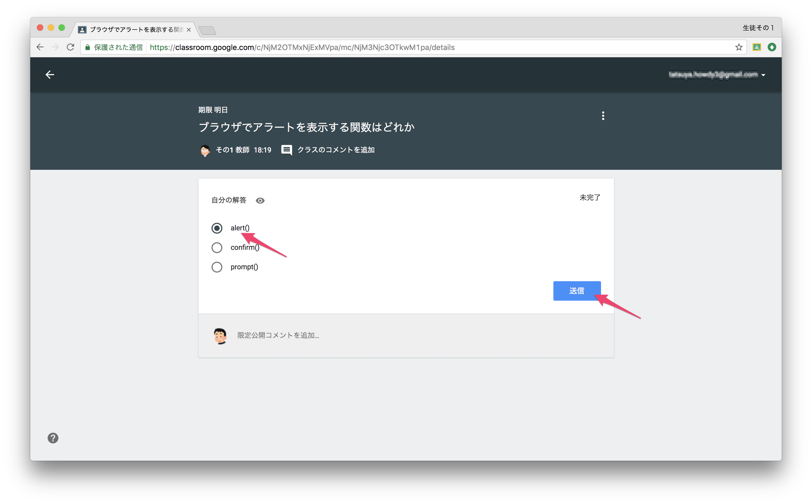Select the prompt() radio option
This screenshot has height=504, width=812.
click(x=217, y=267)
